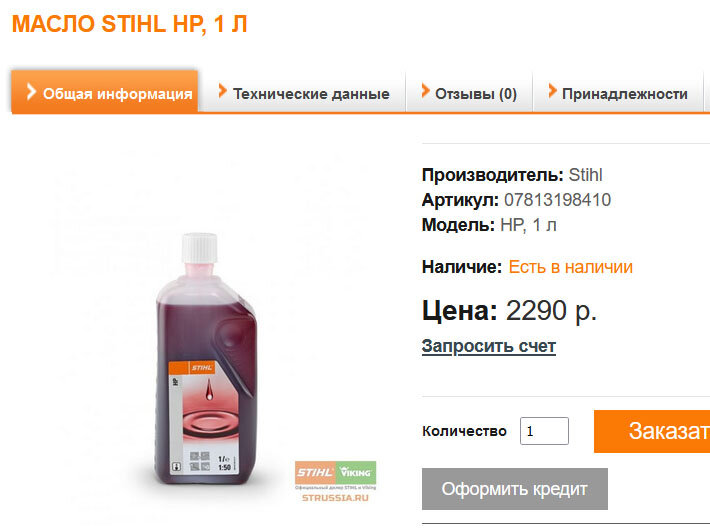Open the Отзывы (0) tab
710x529 pixels.
point(469,91)
